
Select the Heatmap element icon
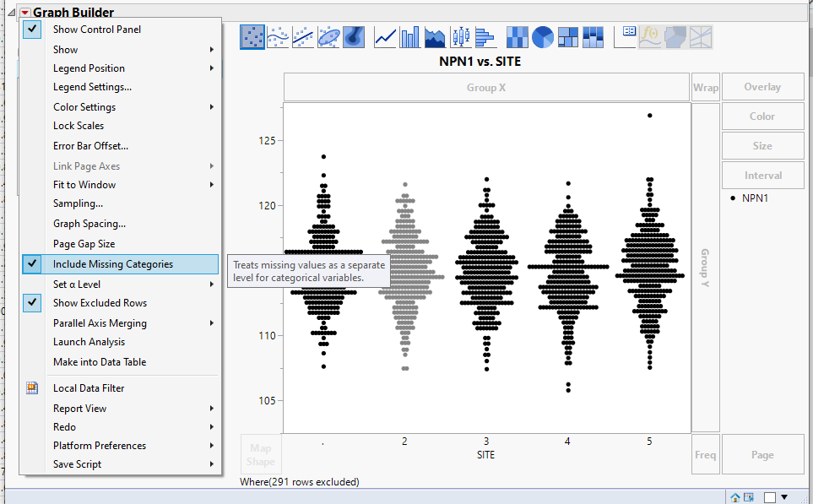[517, 37]
